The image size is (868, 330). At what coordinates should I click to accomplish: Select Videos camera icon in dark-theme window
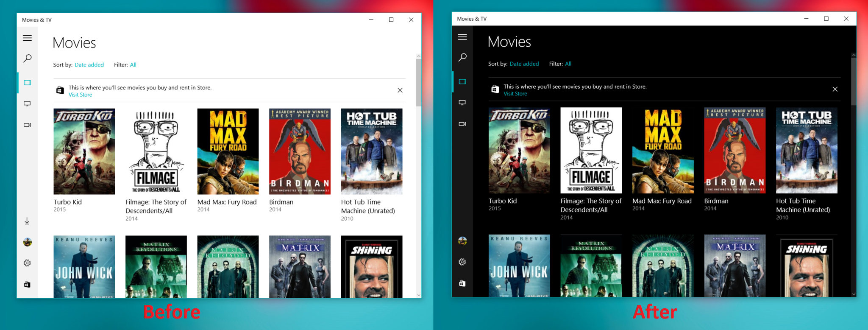(462, 124)
